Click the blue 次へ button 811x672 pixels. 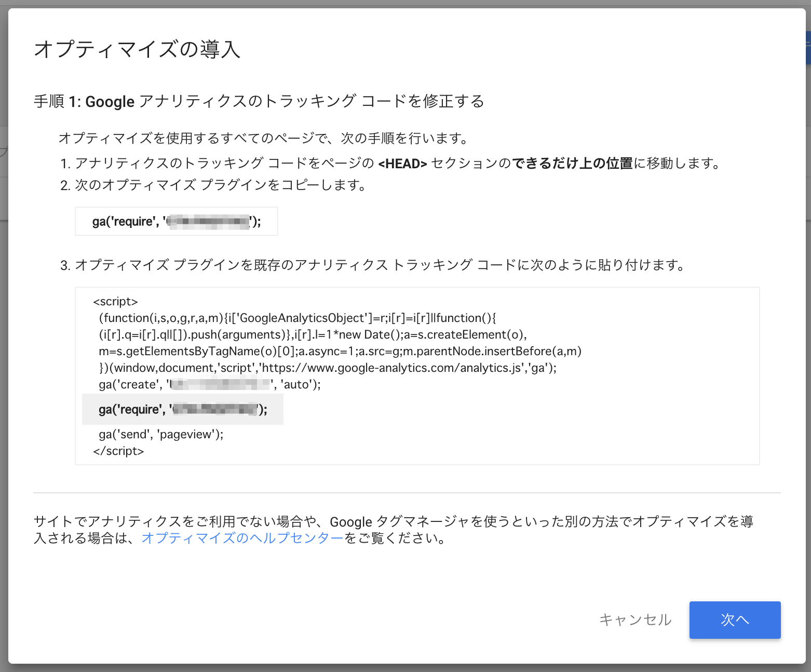[735, 620]
